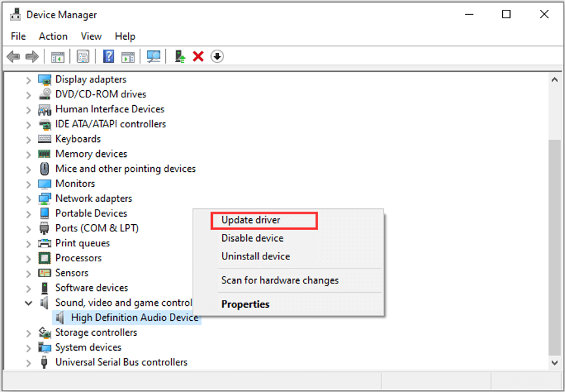565x392 pixels.
Task: Select the Memory devices label
Action: 91,154
